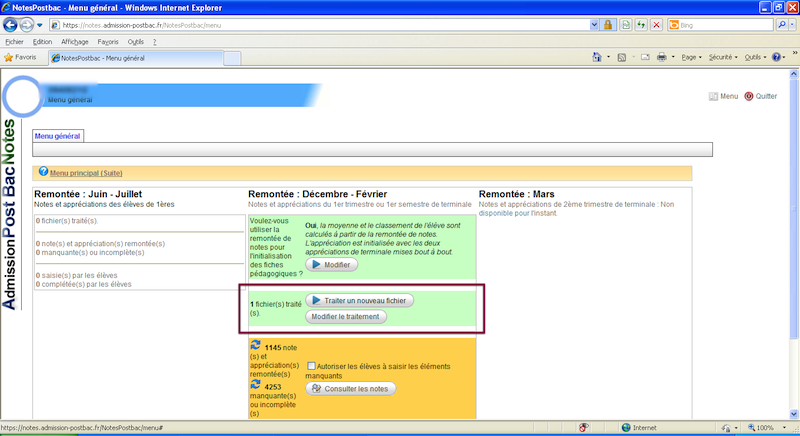Enable Autoriser les élèves à saisir checkbox
Screen dimensions: 800x436
312,366
